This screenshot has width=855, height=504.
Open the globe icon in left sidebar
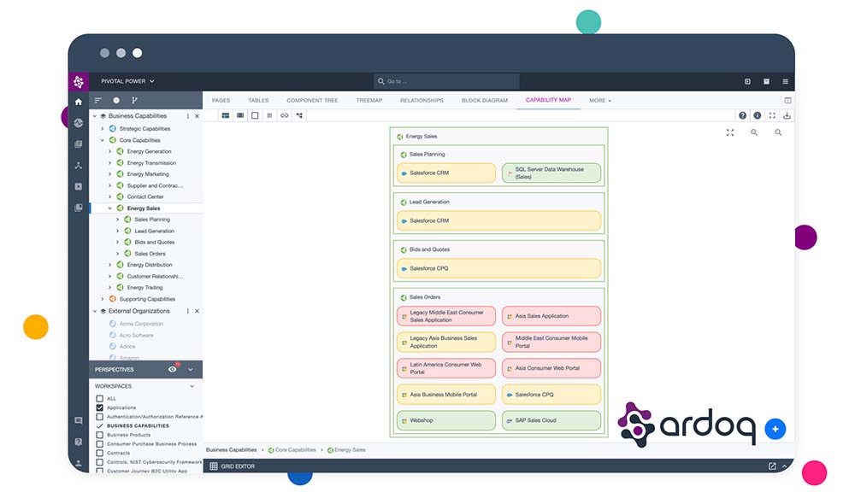point(79,123)
